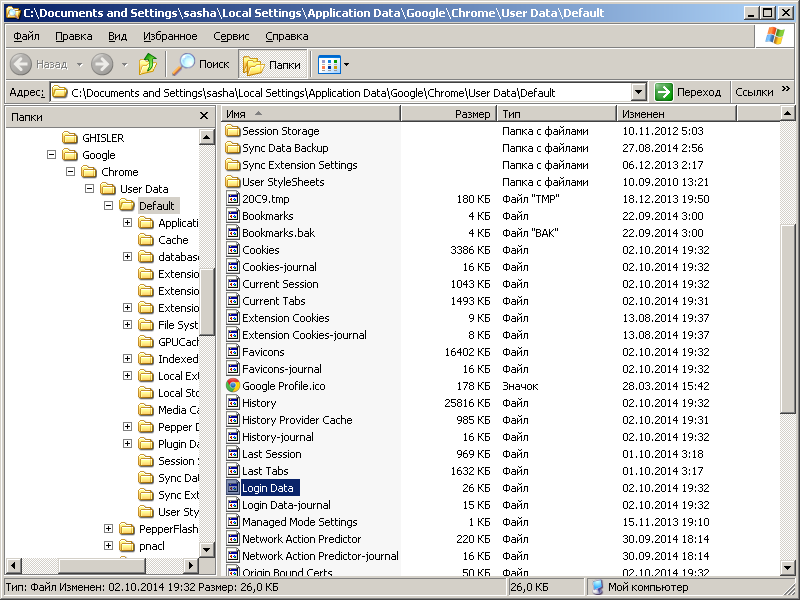Click the Network Action Predictor file icon
Image resolution: width=800 pixels, height=600 pixels.
click(x=233, y=539)
